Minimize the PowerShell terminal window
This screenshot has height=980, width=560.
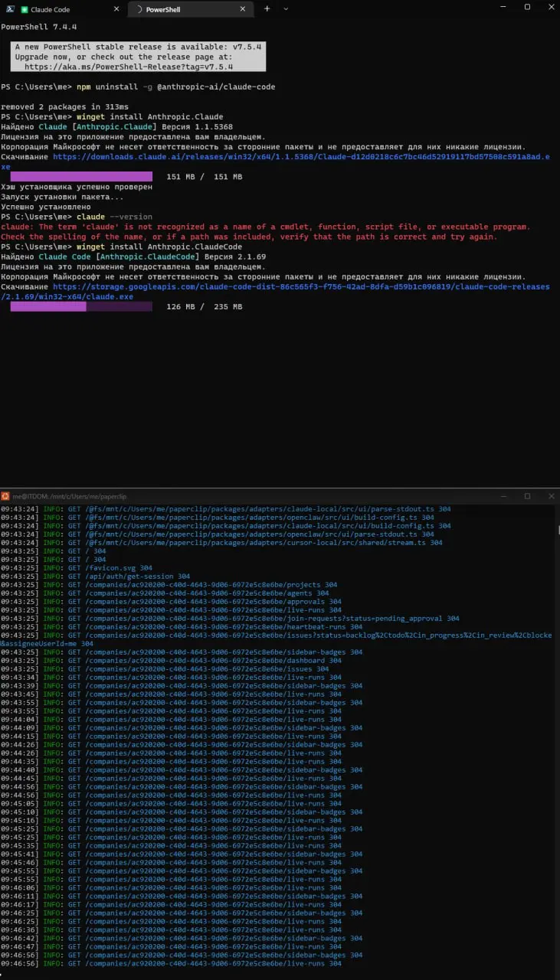click(x=504, y=7)
